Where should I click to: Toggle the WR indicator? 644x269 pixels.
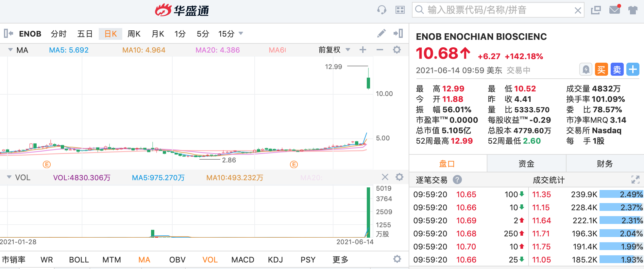[x=47, y=260]
